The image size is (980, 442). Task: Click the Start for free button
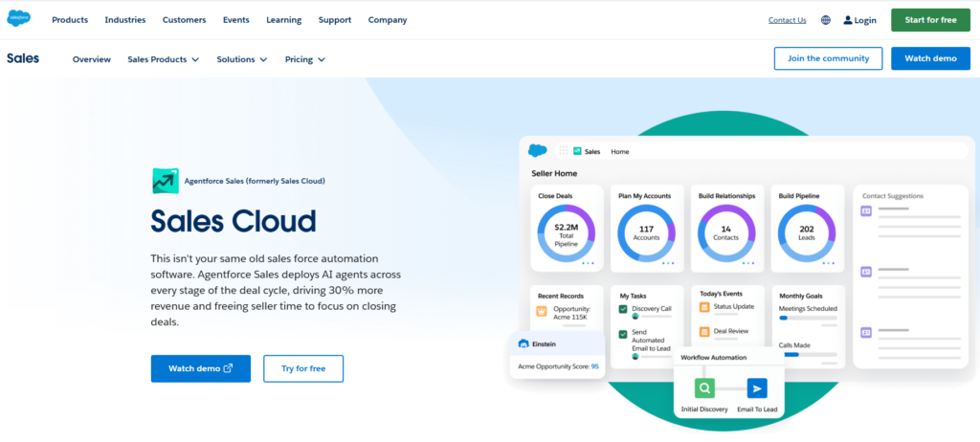pyautogui.click(x=930, y=20)
